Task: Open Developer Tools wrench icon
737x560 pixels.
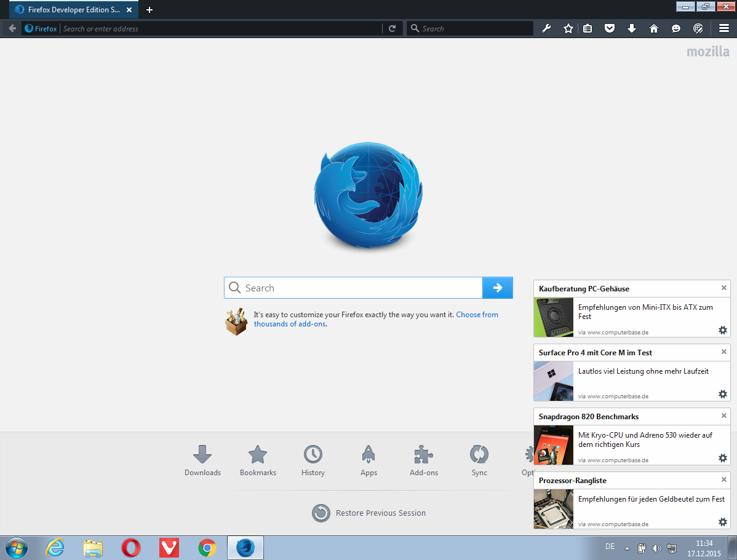Action: tap(546, 29)
